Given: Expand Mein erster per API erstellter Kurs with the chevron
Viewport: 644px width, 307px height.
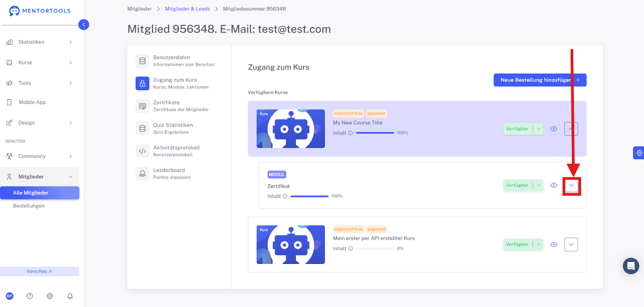Looking at the screenshot, I should pos(571,245).
